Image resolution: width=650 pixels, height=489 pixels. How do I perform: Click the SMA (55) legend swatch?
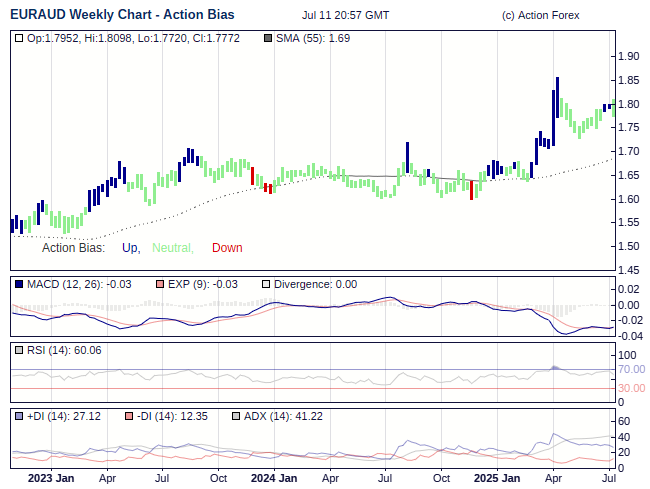coord(267,39)
